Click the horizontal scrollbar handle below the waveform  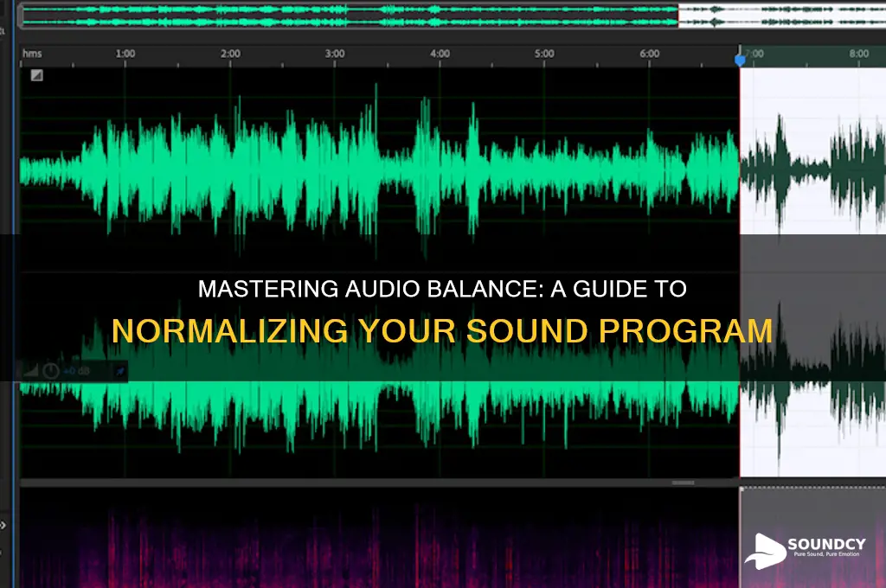tap(683, 483)
